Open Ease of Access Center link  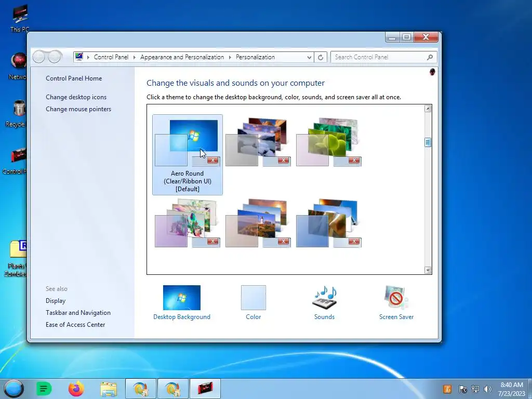pos(75,325)
